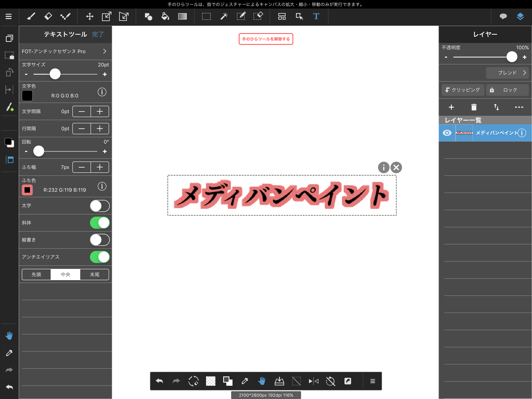Open the hamburger main menu

[x=9, y=16]
